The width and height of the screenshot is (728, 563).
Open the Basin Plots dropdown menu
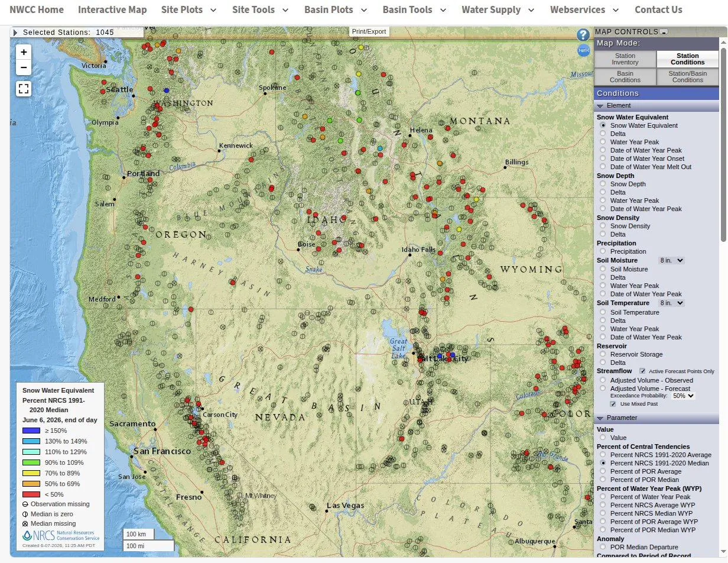pyautogui.click(x=336, y=10)
